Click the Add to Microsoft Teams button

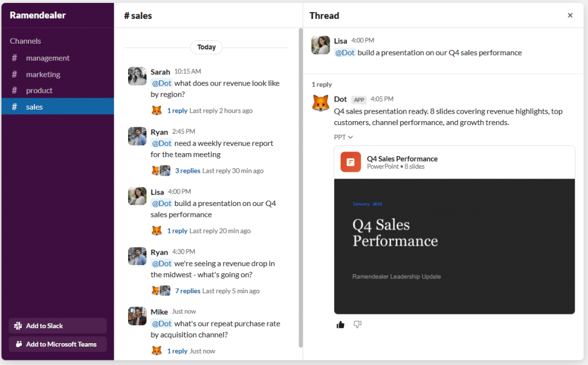tap(58, 344)
